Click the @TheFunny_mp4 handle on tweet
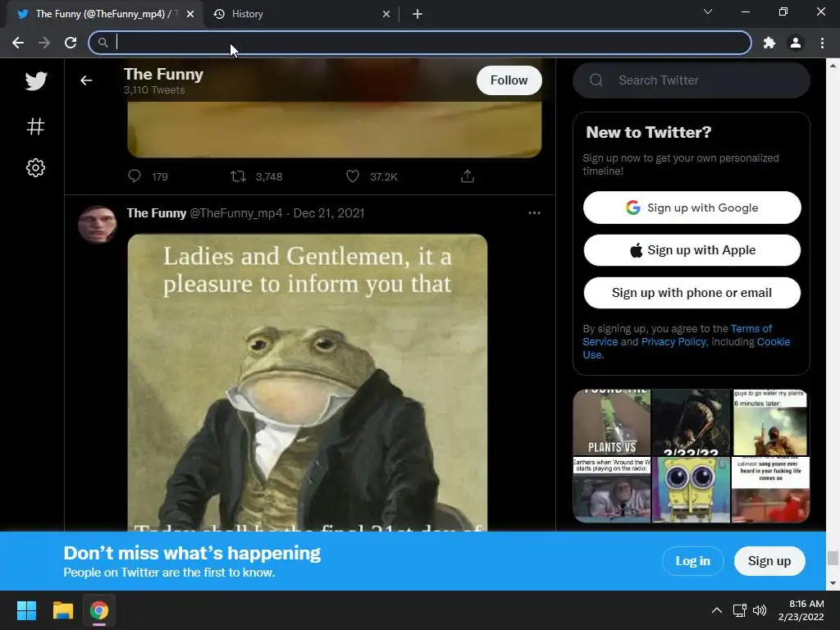 tap(235, 213)
